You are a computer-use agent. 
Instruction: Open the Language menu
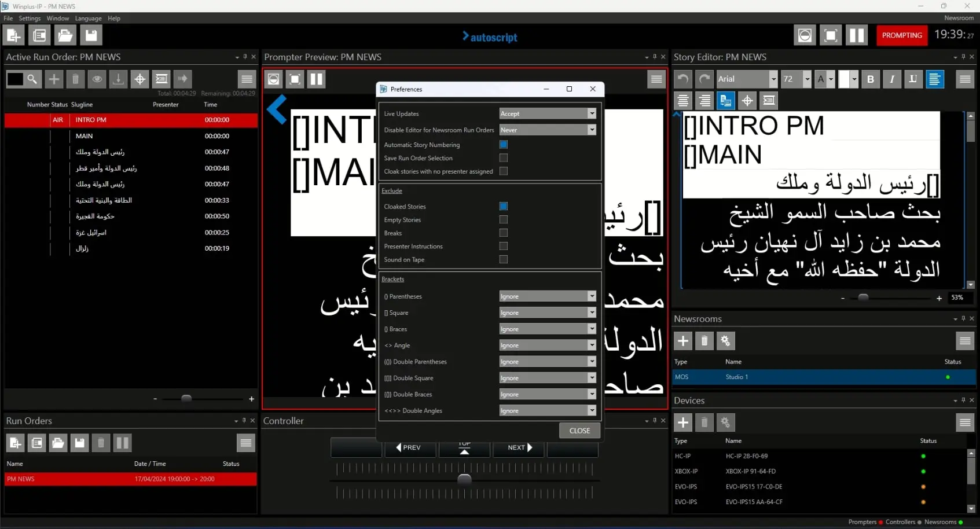(88, 19)
